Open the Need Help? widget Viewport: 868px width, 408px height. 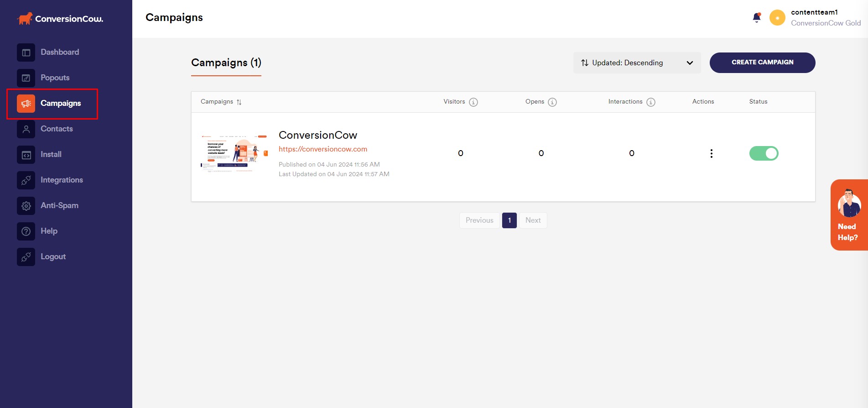(849, 215)
